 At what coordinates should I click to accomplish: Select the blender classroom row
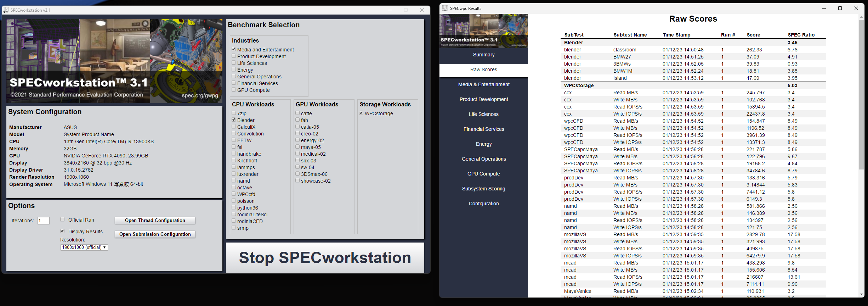tap(693, 50)
